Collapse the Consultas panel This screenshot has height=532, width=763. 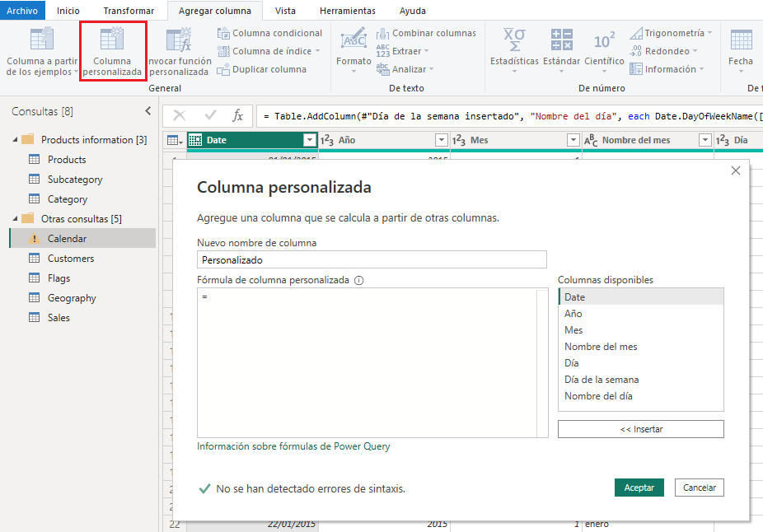tap(148, 111)
